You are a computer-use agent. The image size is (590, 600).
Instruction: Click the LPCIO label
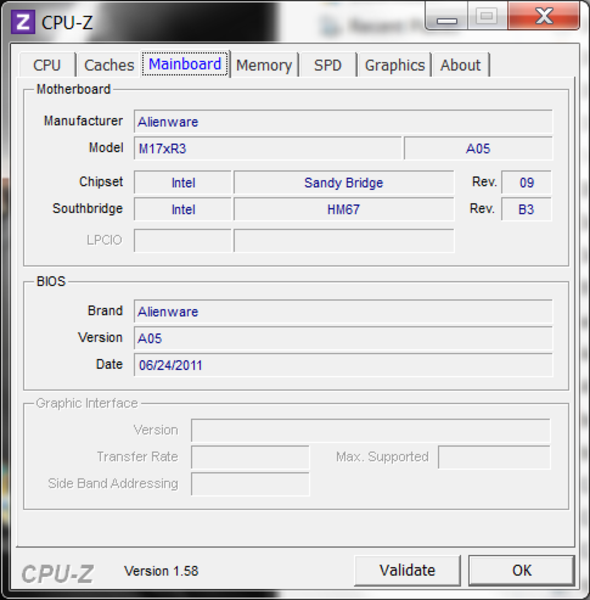104,240
